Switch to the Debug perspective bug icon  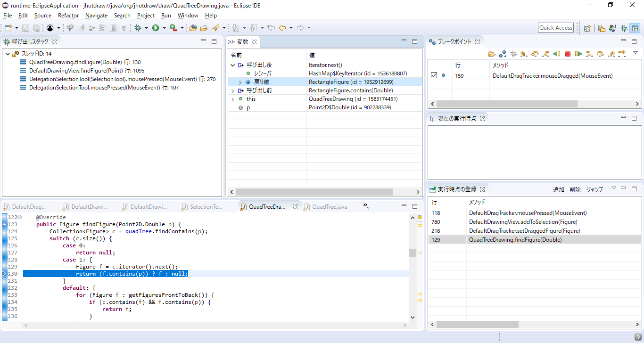click(624, 28)
